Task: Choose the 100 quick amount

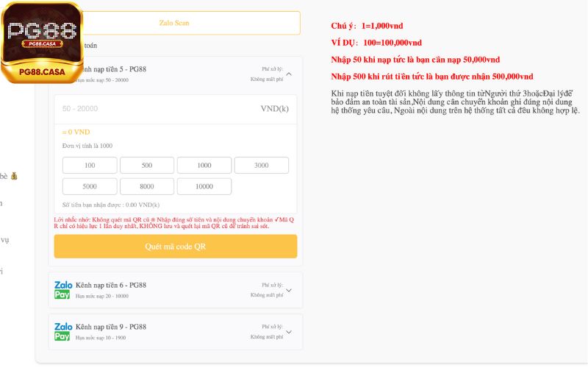Action: pyautogui.click(x=90, y=165)
